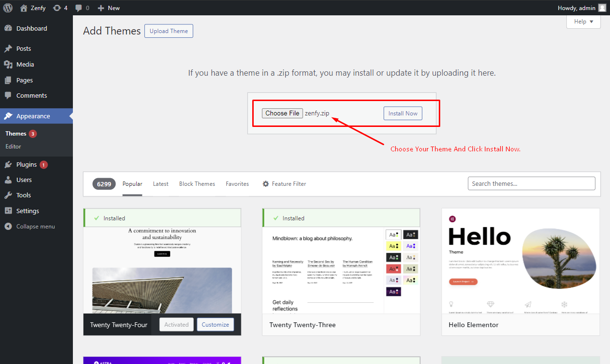Click the Appearance paintbrush icon
Screen dimensions: 610x364
[8, 116]
